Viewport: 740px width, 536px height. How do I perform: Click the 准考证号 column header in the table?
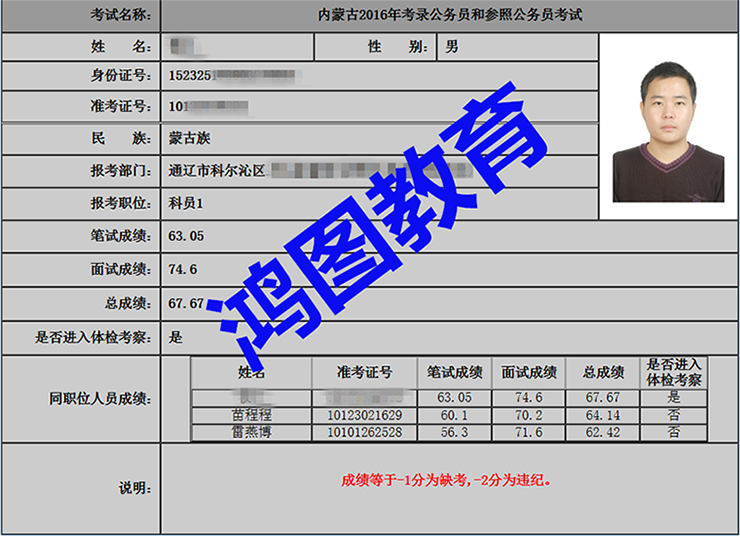coord(364,372)
